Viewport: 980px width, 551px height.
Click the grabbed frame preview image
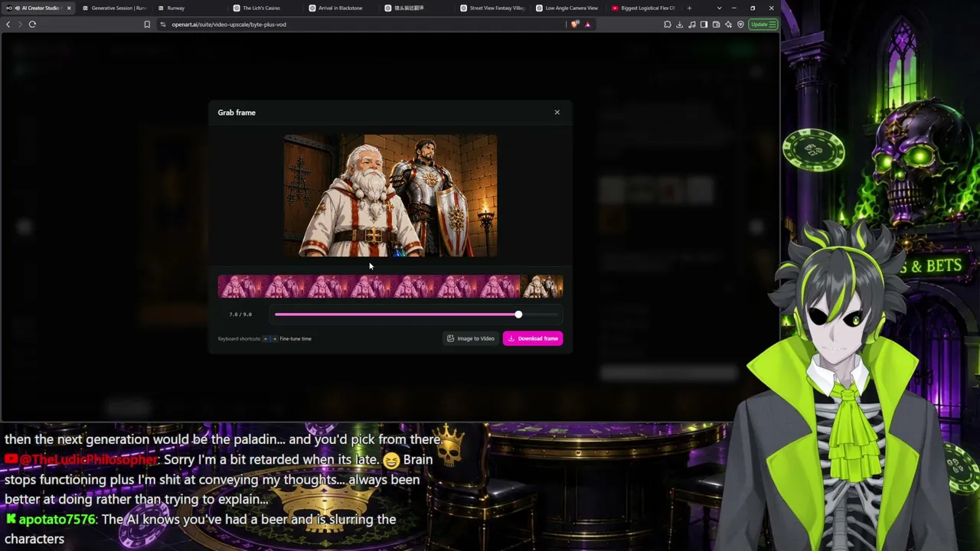390,196
